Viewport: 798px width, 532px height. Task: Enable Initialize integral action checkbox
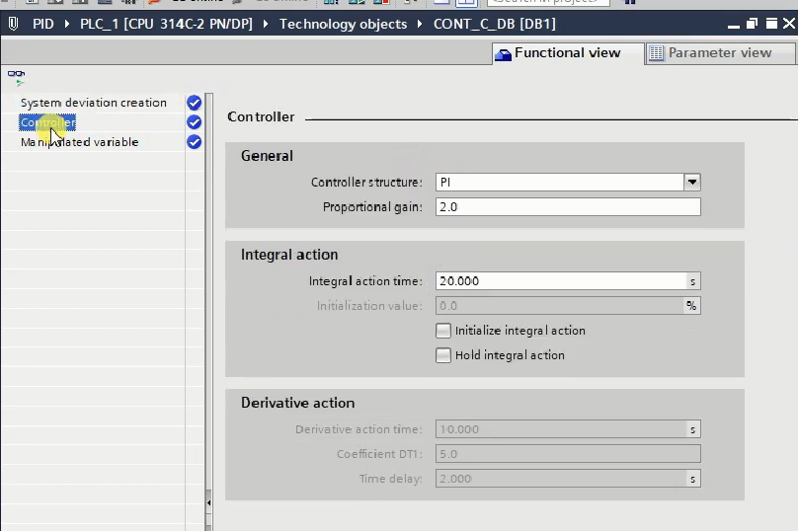coord(443,331)
